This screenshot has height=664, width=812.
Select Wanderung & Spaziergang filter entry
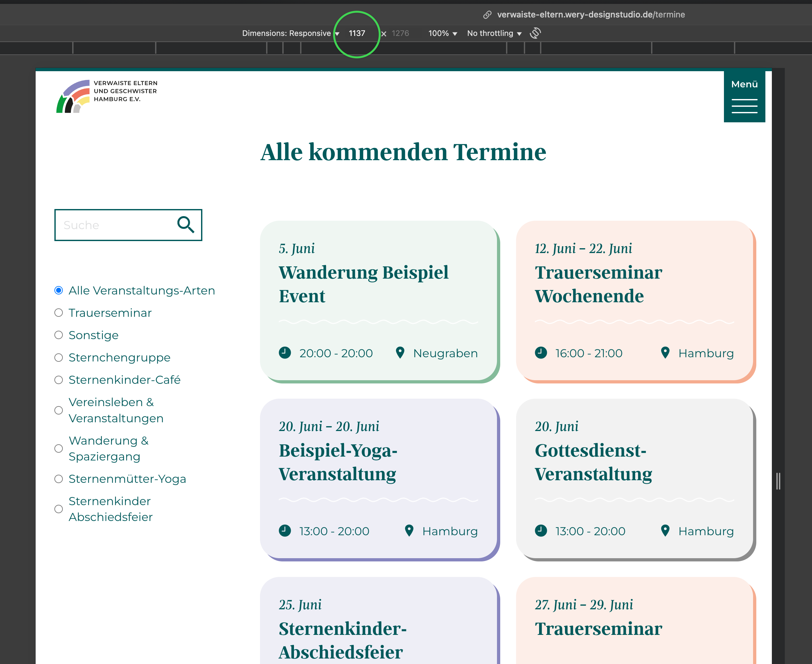click(59, 448)
